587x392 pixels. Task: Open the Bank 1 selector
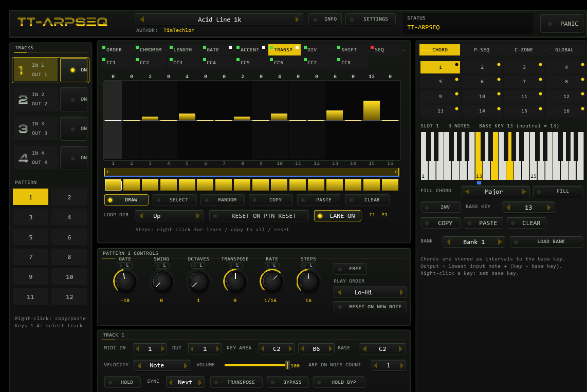pyautogui.click(x=474, y=242)
